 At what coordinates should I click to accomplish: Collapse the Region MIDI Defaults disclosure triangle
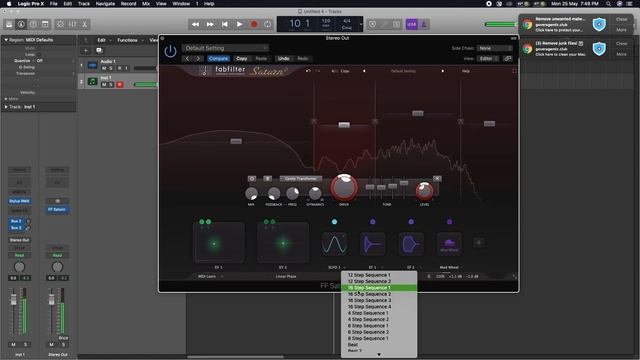(6, 40)
